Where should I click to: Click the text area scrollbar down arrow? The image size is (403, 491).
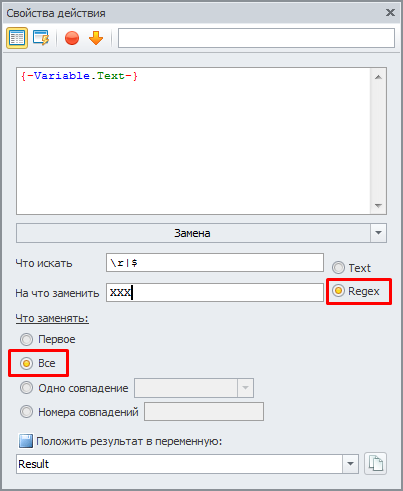pos(378,206)
